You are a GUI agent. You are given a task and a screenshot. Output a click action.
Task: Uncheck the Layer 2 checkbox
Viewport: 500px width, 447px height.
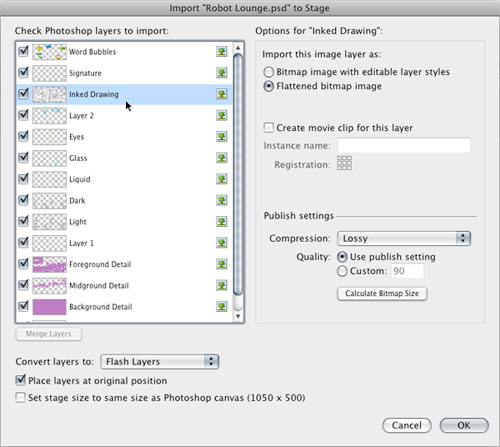[23, 115]
